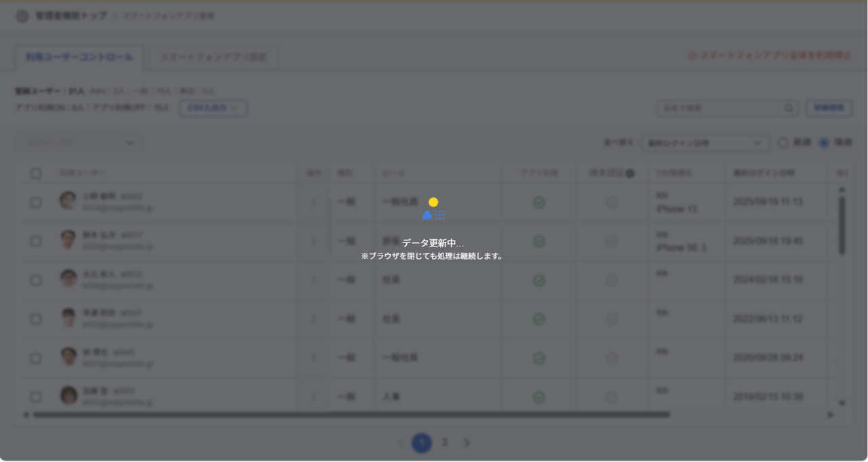Check the checkbox for the first user row
This screenshot has height=462, width=868.
click(x=36, y=203)
